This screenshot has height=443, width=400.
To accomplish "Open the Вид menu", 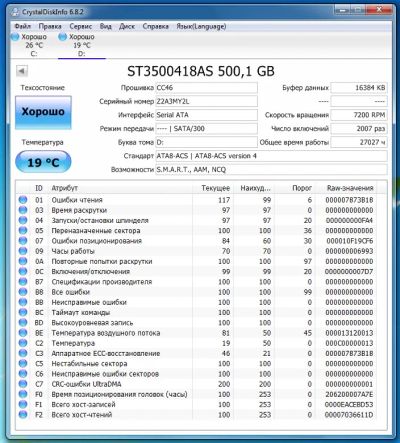I will [106, 26].
